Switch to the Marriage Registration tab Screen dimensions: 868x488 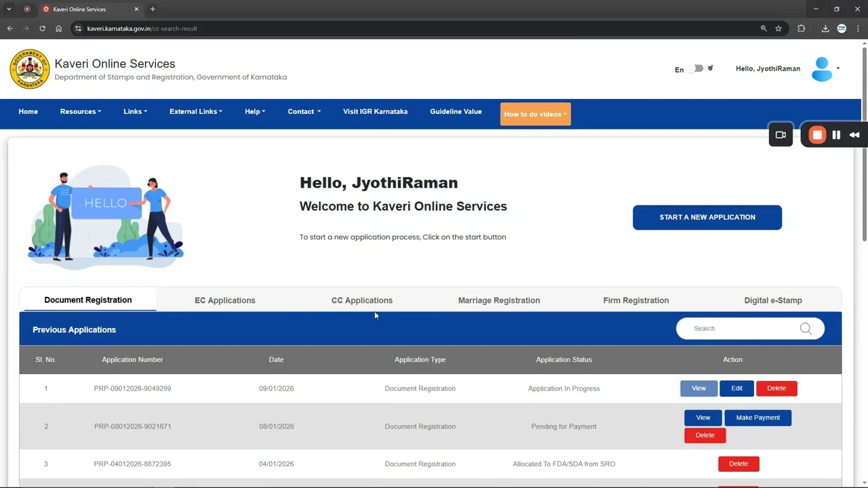[499, 300]
